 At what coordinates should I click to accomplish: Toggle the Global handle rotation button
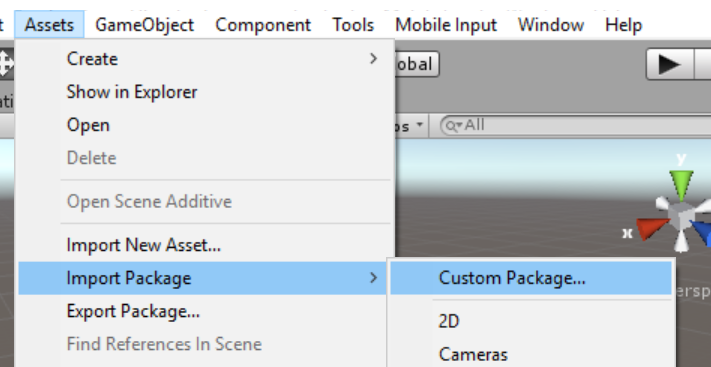point(417,64)
